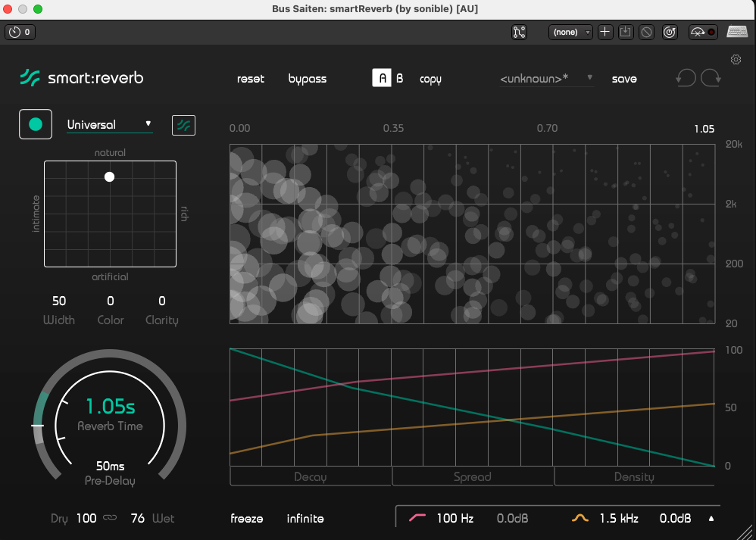Viewport: 756px width, 540px height.
Task: Click the Clarity value 0
Action: point(162,301)
